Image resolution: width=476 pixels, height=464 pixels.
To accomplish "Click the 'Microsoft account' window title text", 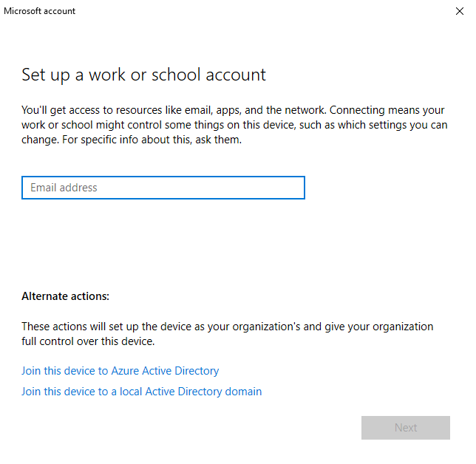I will [x=39, y=11].
